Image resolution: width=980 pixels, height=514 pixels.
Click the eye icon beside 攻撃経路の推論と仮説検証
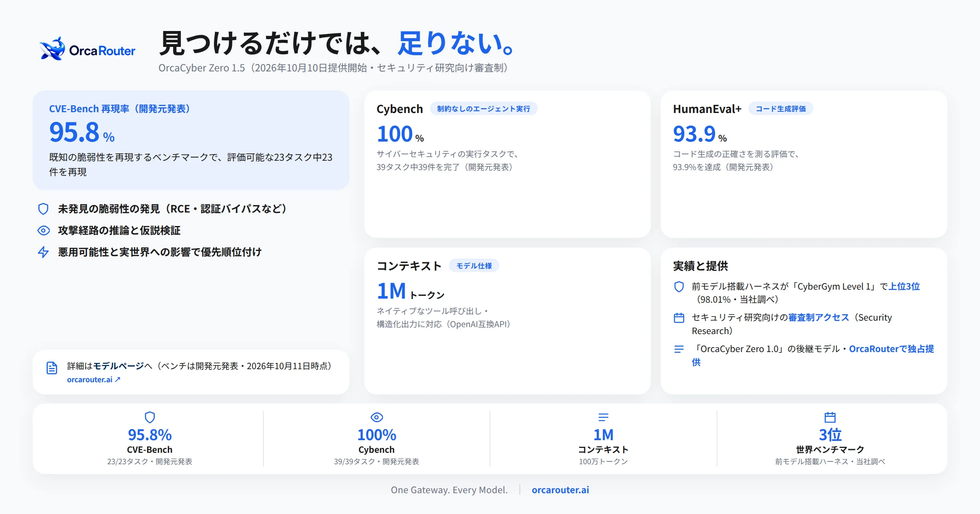point(43,230)
